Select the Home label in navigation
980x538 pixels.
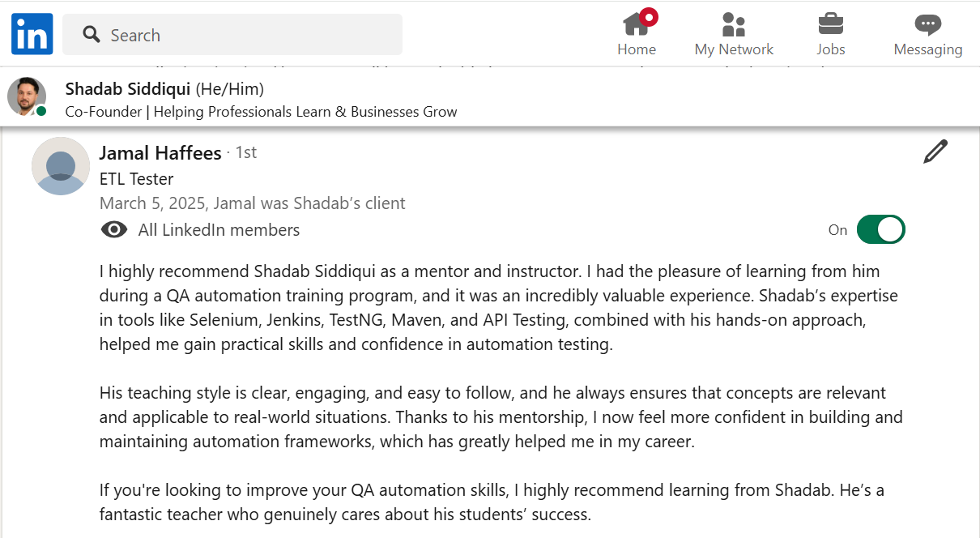[637, 49]
